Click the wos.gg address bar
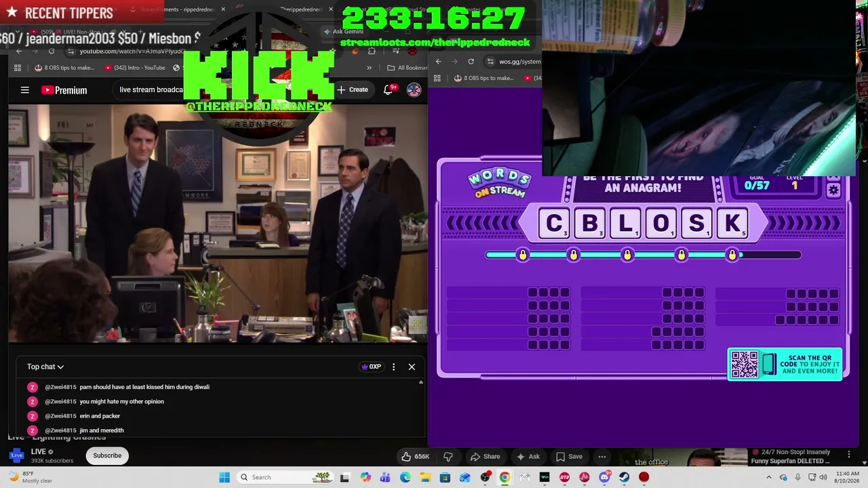This screenshot has height=488, width=868. pyautogui.click(x=514, y=61)
